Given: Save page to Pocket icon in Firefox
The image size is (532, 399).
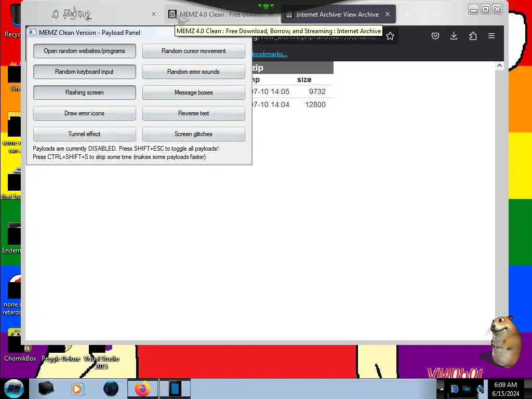Looking at the screenshot, I should pos(435,36).
